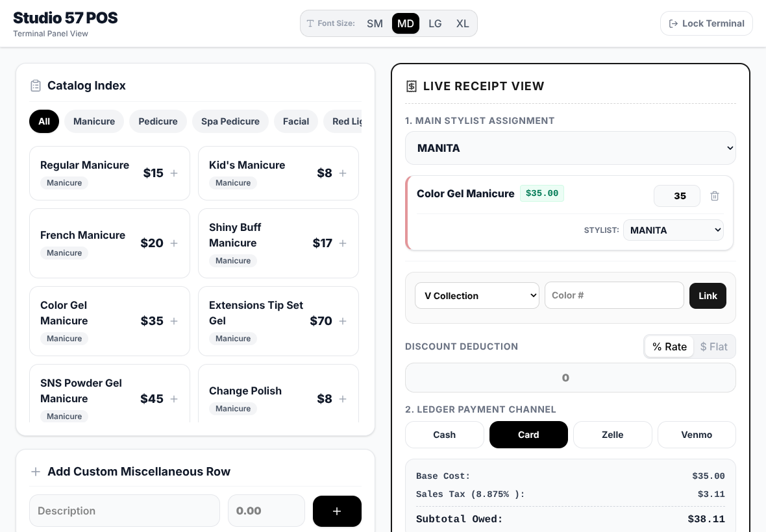The width and height of the screenshot is (766, 532).
Task: Click the custom row Description field
Action: click(125, 511)
